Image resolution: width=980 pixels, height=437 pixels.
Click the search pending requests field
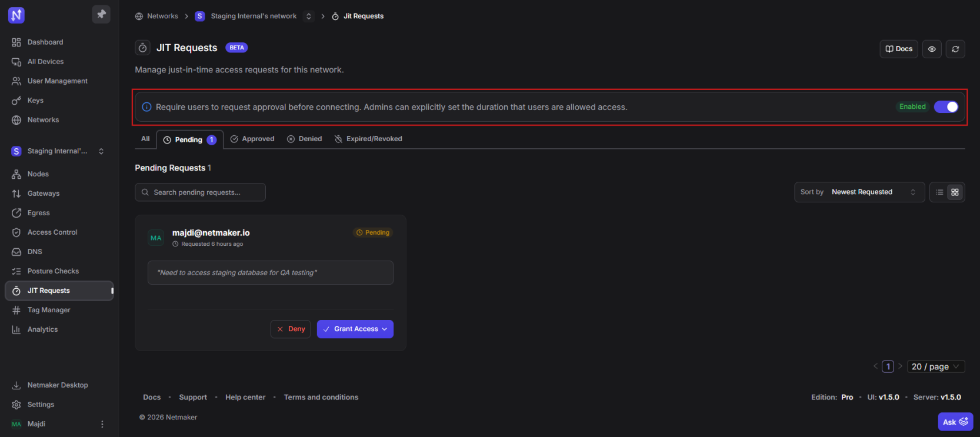pos(200,192)
